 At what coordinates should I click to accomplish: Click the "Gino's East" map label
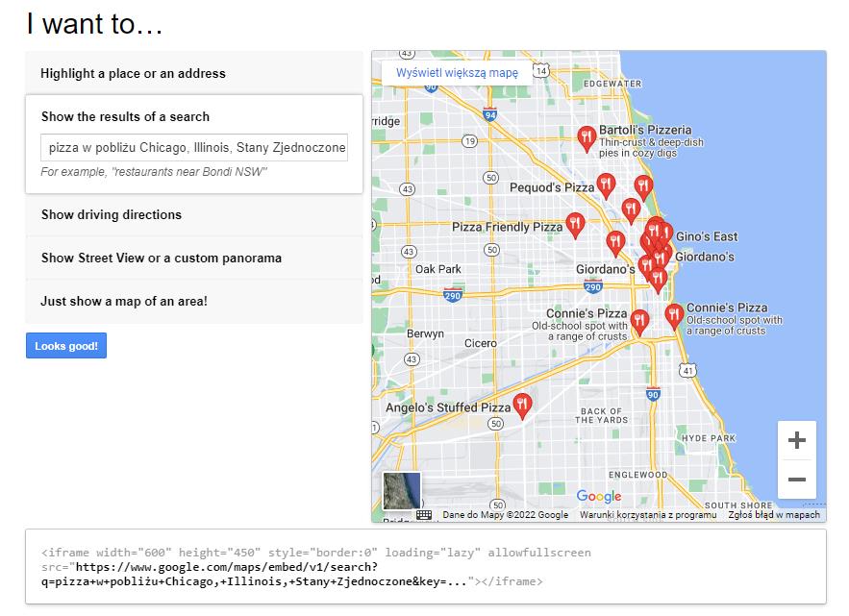click(x=707, y=236)
